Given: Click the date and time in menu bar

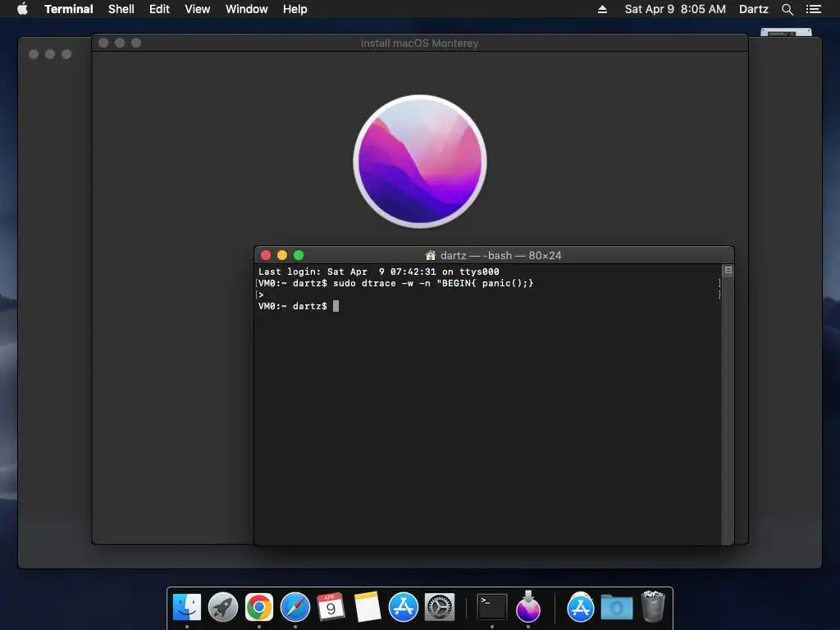Looking at the screenshot, I should [675, 9].
